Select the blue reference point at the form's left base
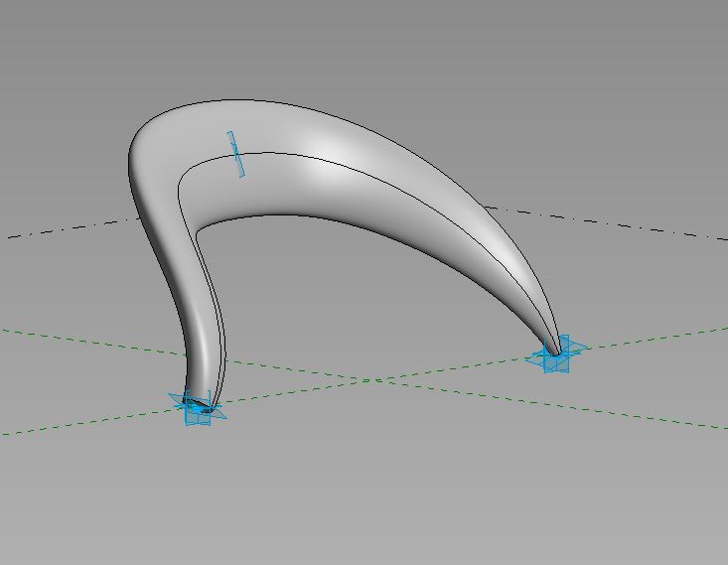 tap(198, 408)
